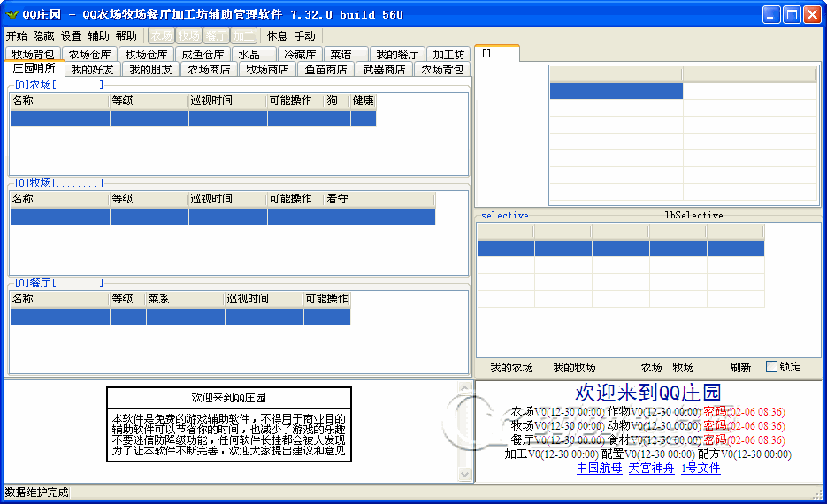Switch to the 成鱼仓库 tab
The height and width of the screenshot is (504, 827).
[x=203, y=54]
